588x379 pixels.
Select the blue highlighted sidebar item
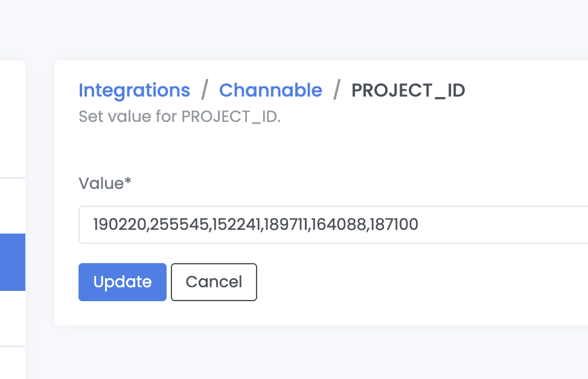pos(12,262)
